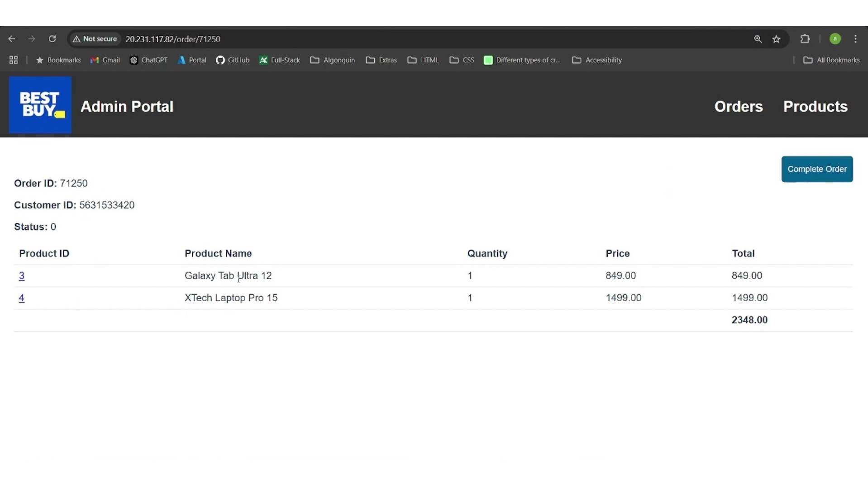
Task: Expand the Algonquin bookmarks folder
Action: pyautogui.click(x=333, y=60)
